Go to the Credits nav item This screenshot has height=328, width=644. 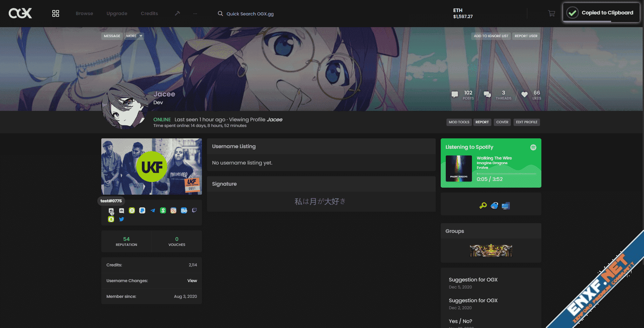[149, 13]
